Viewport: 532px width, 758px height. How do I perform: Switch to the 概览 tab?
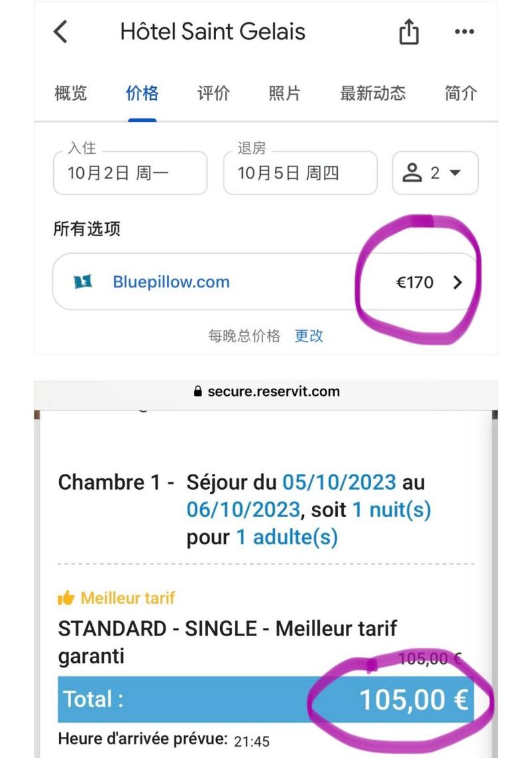(70, 93)
